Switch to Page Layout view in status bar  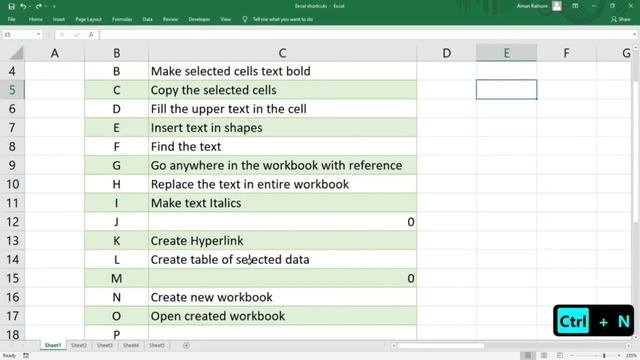(x=544, y=356)
